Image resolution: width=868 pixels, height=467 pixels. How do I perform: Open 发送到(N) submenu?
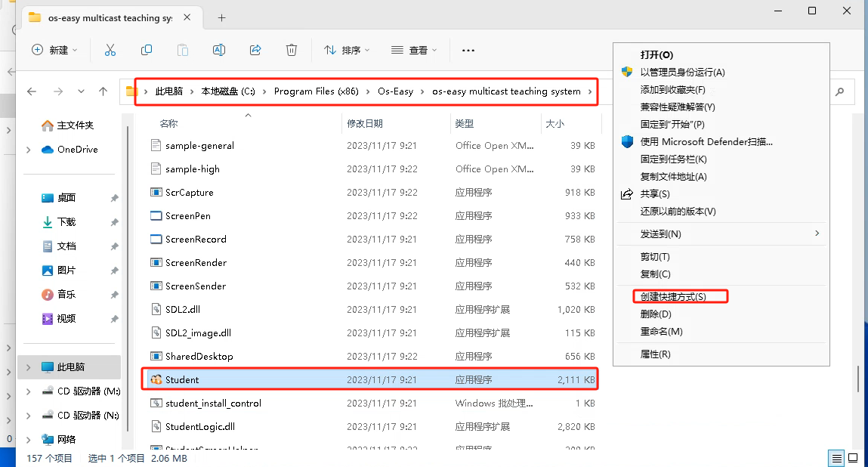[660, 234]
